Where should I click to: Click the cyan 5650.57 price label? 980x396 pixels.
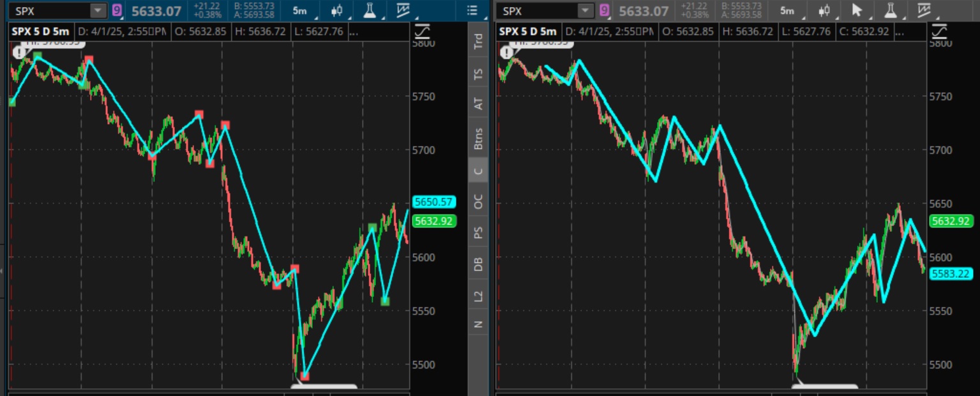(x=433, y=202)
